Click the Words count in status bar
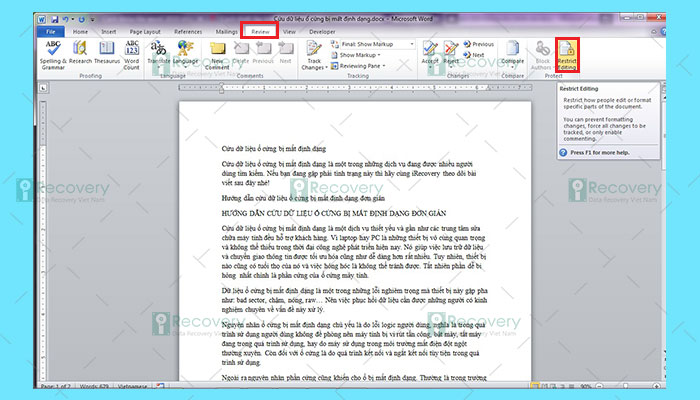Screen dimensions: 700x400 pos(93,386)
